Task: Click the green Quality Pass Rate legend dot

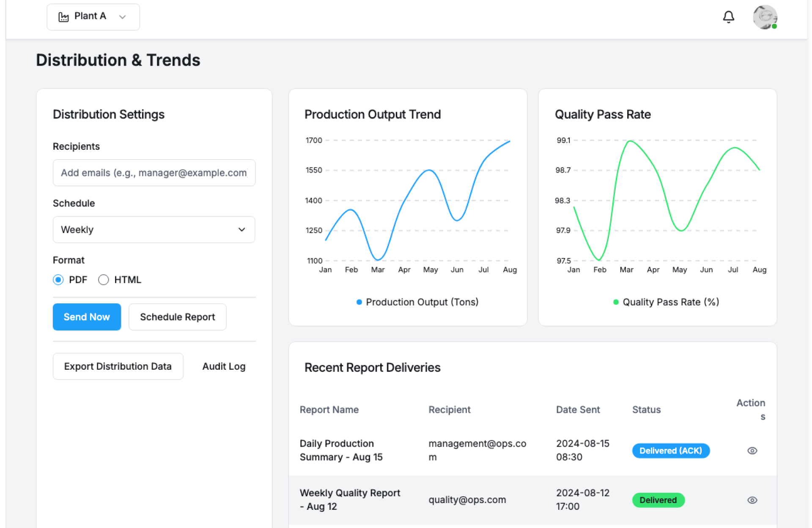Action: pyautogui.click(x=616, y=302)
